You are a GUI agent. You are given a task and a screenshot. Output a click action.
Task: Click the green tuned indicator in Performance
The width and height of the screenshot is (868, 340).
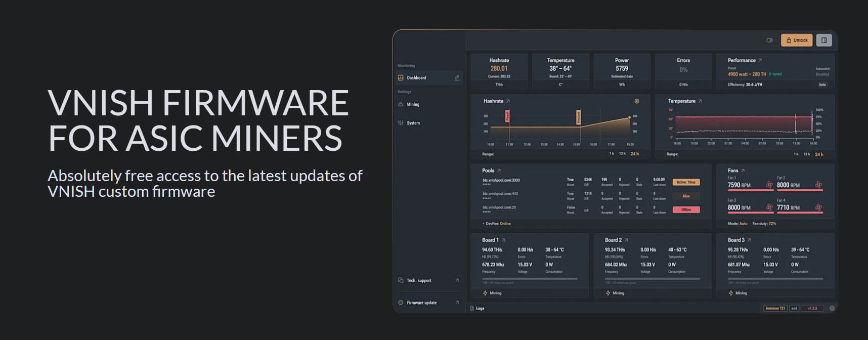coord(775,74)
